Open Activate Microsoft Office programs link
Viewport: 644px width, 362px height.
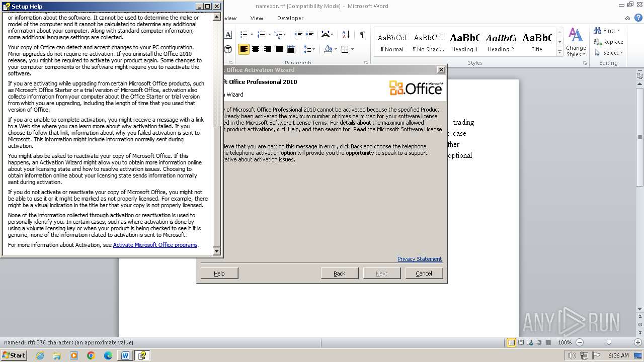coord(155,245)
